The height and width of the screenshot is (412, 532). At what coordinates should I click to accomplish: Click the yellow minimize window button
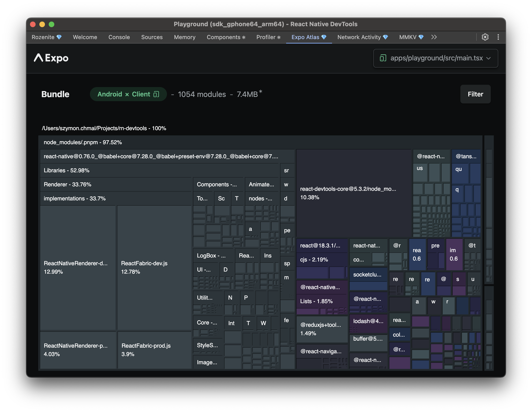[42, 24]
